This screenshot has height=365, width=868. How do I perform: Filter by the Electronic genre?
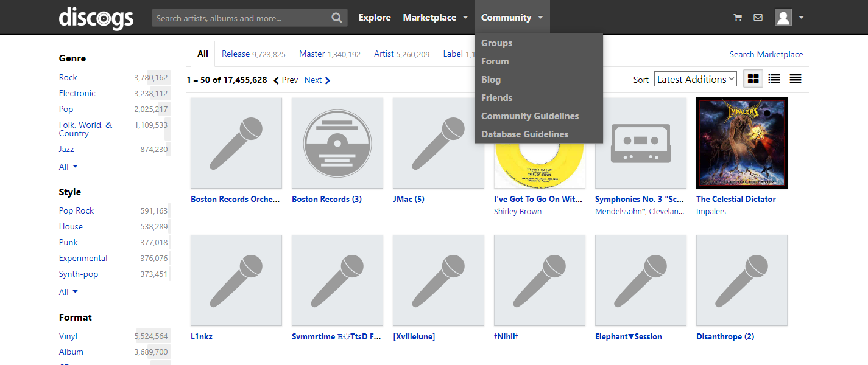coord(77,93)
